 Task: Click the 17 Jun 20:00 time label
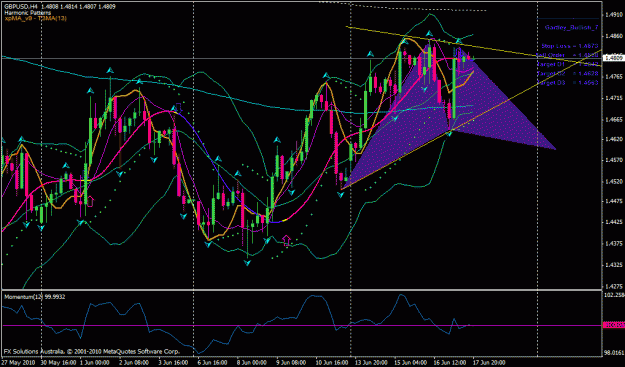[489, 363]
